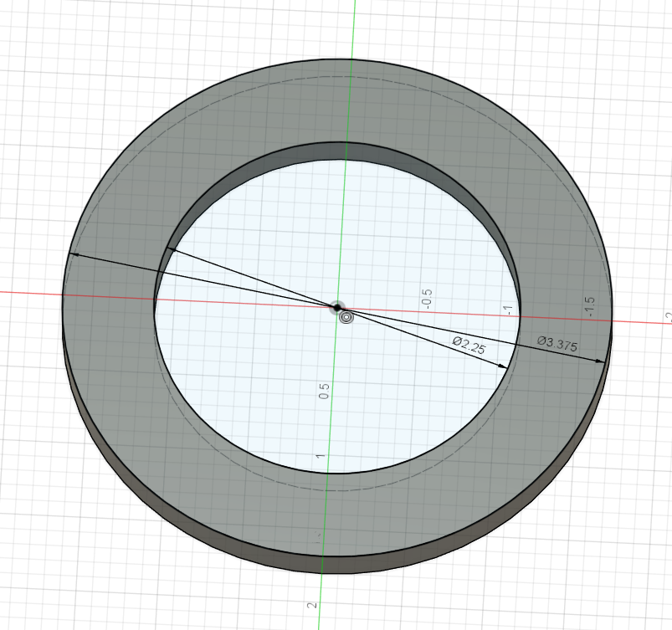The image size is (672, 630).
Task: Click the -1.5 axis scale label
Action: [589, 306]
